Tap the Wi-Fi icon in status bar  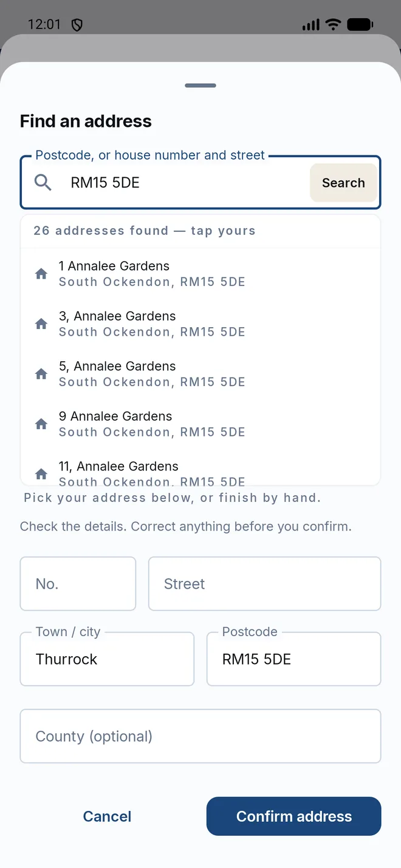coord(333,25)
